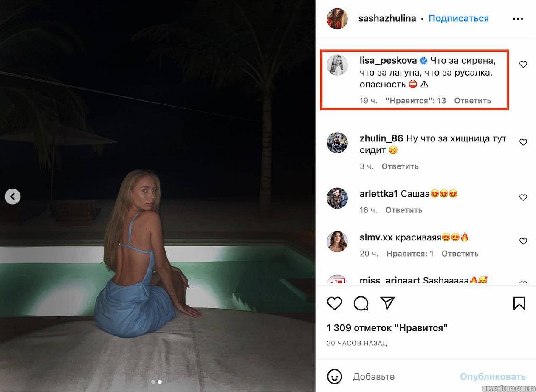The height and width of the screenshot is (392, 536).
Task: Share post via paper plane icon
Action: pyautogui.click(x=387, y=303)
